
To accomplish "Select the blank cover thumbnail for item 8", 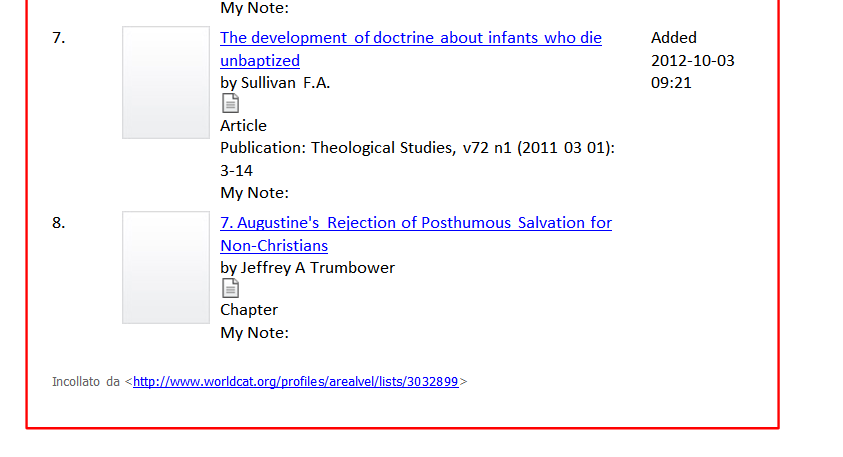I will pos(166,267).
